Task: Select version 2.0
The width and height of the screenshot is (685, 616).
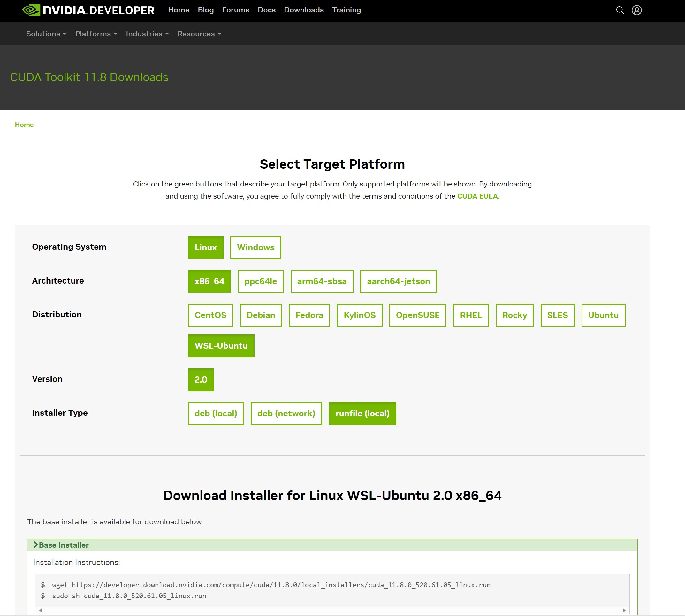Action: 201,380
